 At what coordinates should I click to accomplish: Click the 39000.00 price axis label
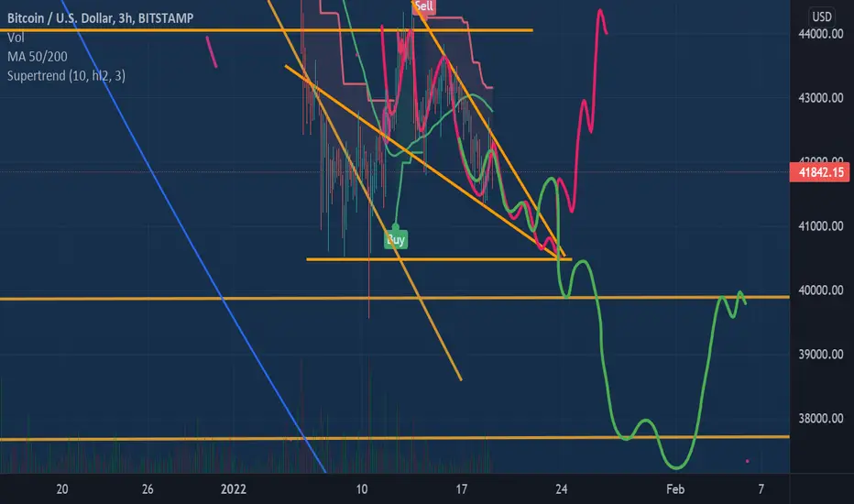821,354
